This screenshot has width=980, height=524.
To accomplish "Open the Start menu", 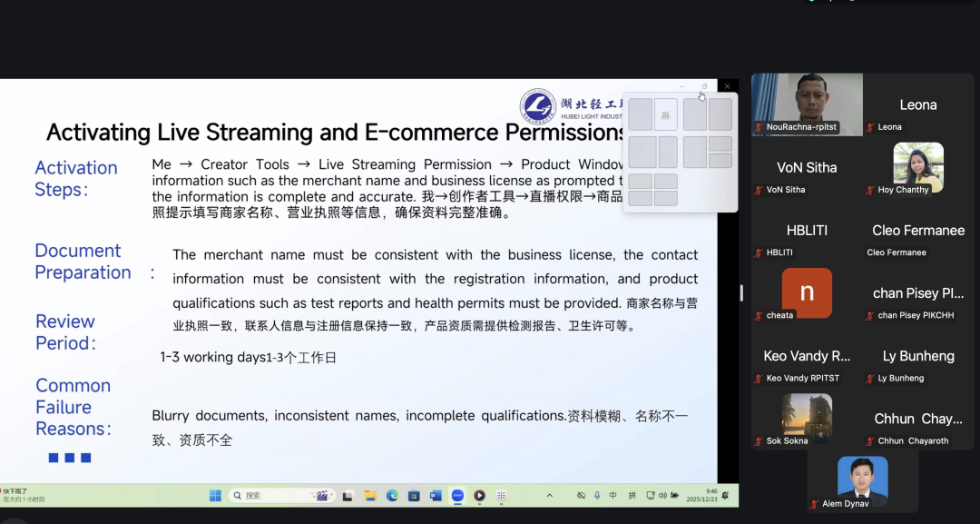I will pyautogui.click(x=215, y=497).
